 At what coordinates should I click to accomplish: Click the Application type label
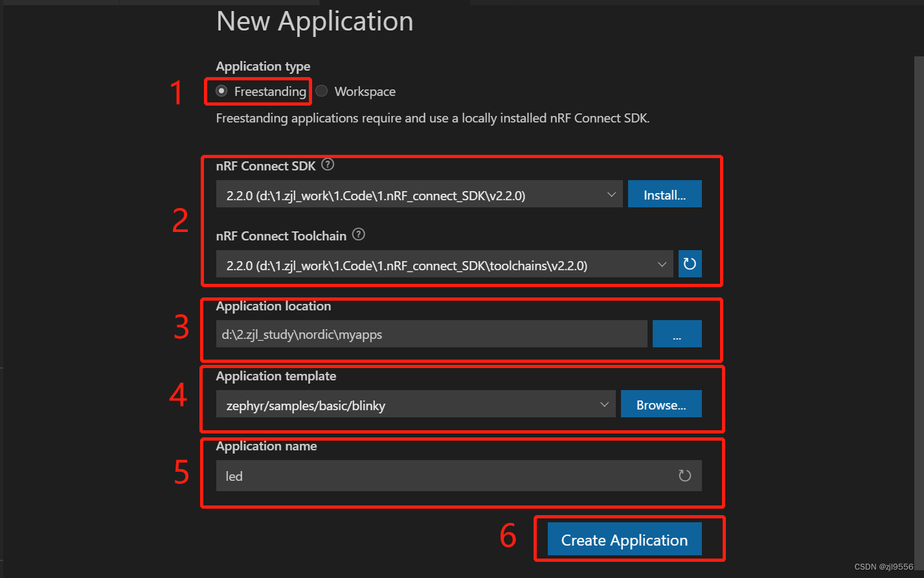pyautogui.click(x=263, y=66)
